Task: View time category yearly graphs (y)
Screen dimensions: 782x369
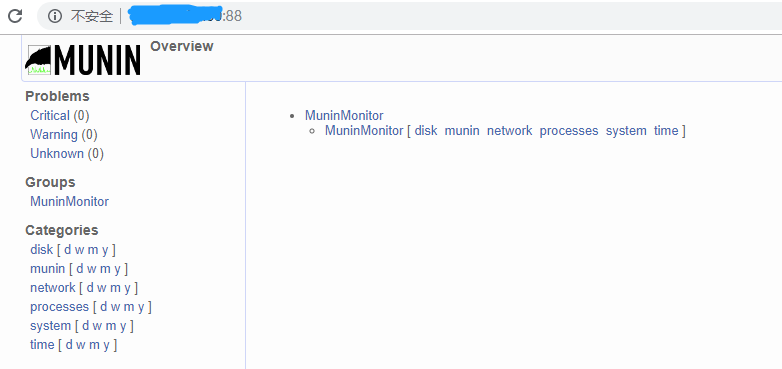Action: pos(106,345)
